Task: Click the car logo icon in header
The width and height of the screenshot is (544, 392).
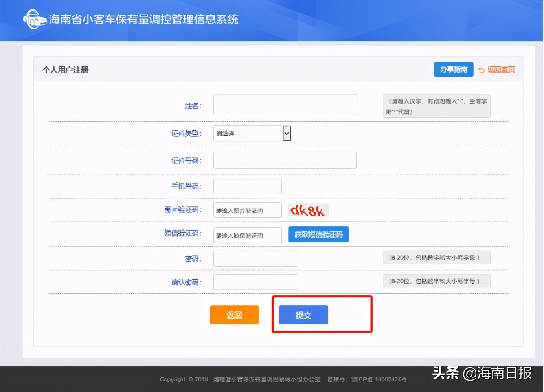Action: point(35,19)
